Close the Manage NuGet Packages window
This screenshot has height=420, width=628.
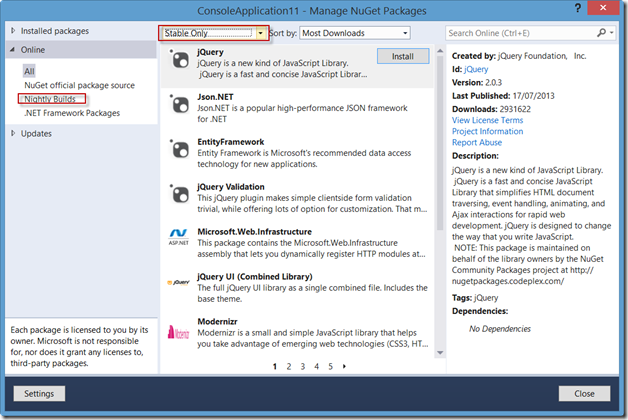(603, 8)
